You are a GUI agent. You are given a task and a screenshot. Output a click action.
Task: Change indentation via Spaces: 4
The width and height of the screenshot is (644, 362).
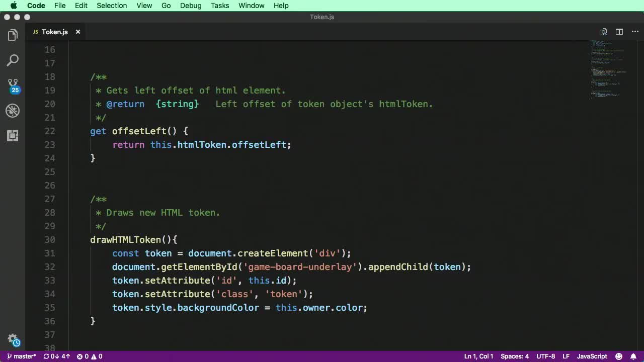[x=514, y=356]
